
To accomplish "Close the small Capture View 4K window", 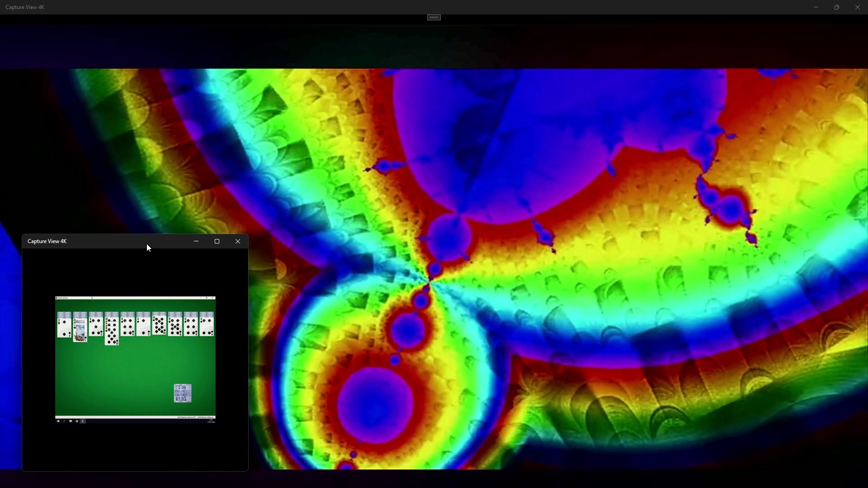I will [238, 241].
